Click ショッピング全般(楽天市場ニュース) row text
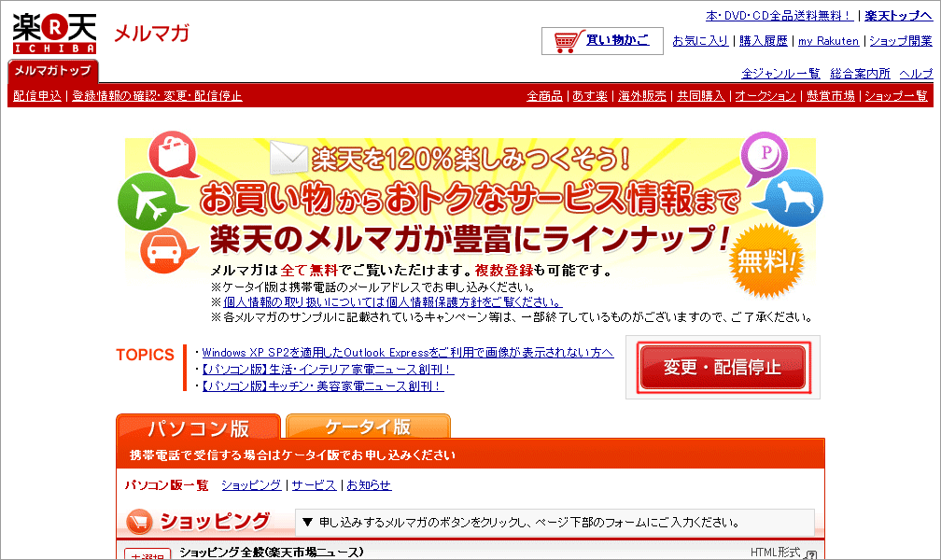 pos(272,553)
